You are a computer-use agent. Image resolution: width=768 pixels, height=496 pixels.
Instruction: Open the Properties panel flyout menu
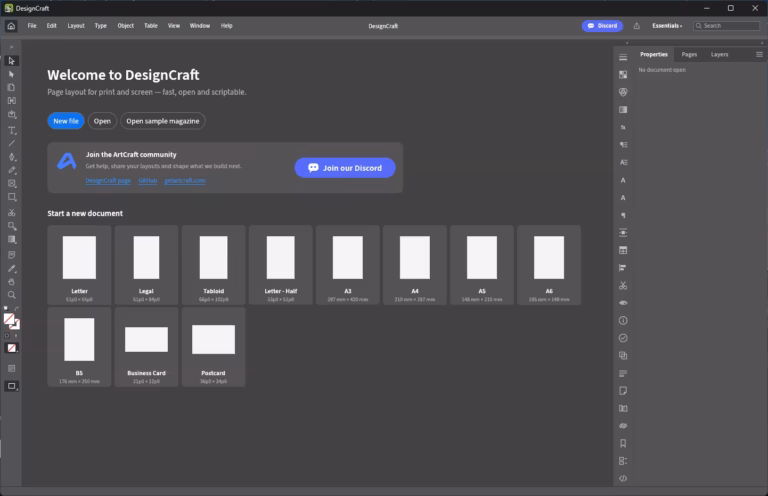coord(759,54)
